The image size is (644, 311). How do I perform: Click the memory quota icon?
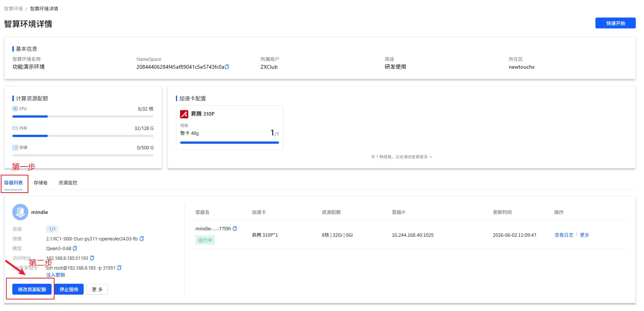pyautogui.click(x=15, y=128)
